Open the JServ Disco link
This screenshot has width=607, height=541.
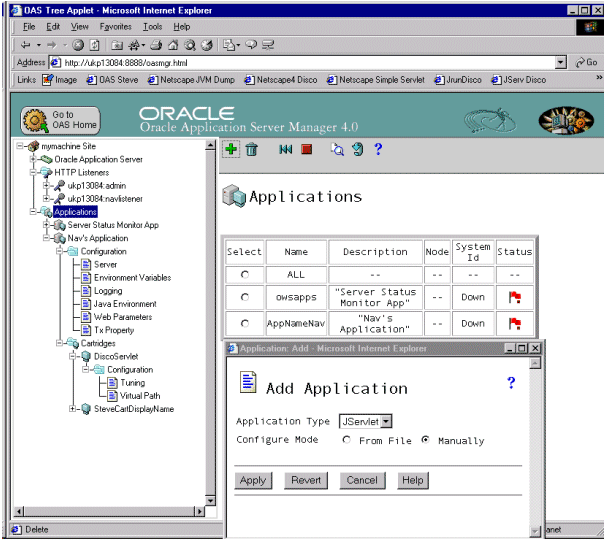(x=519, y=80)
